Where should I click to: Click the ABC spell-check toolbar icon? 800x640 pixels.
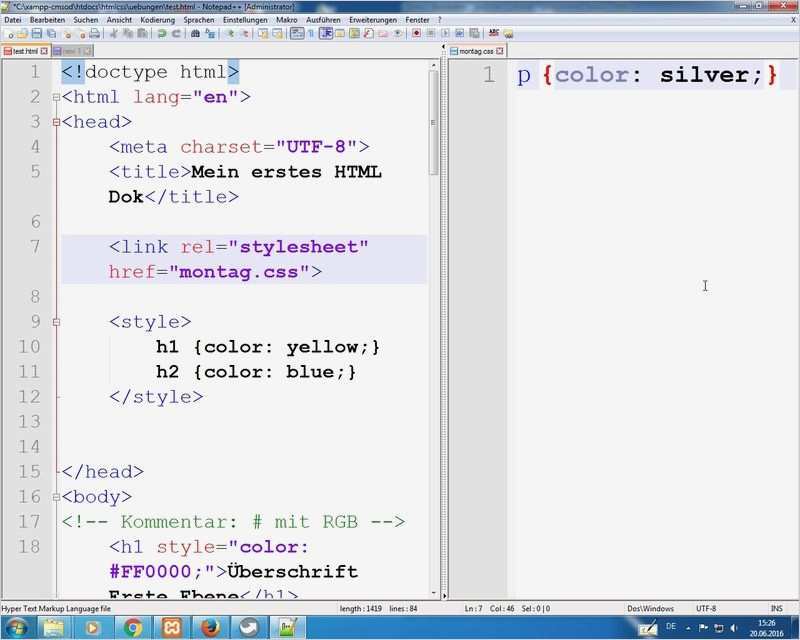(x=494, y=34)
